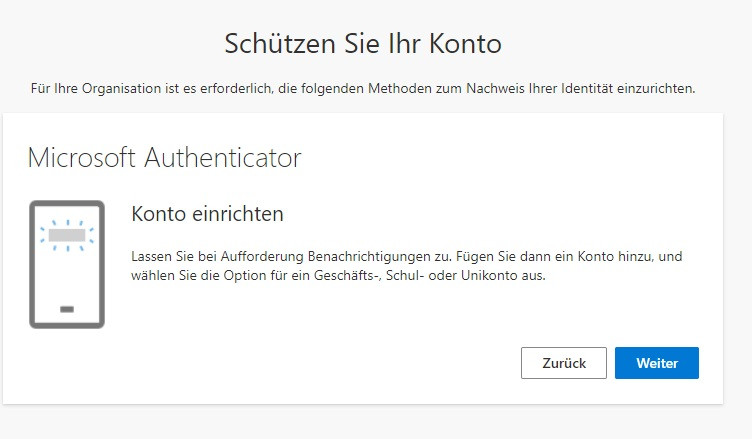752x439 pixels.
Task: Click the blue rays right of phone notification
Action: tap(90, 235)
